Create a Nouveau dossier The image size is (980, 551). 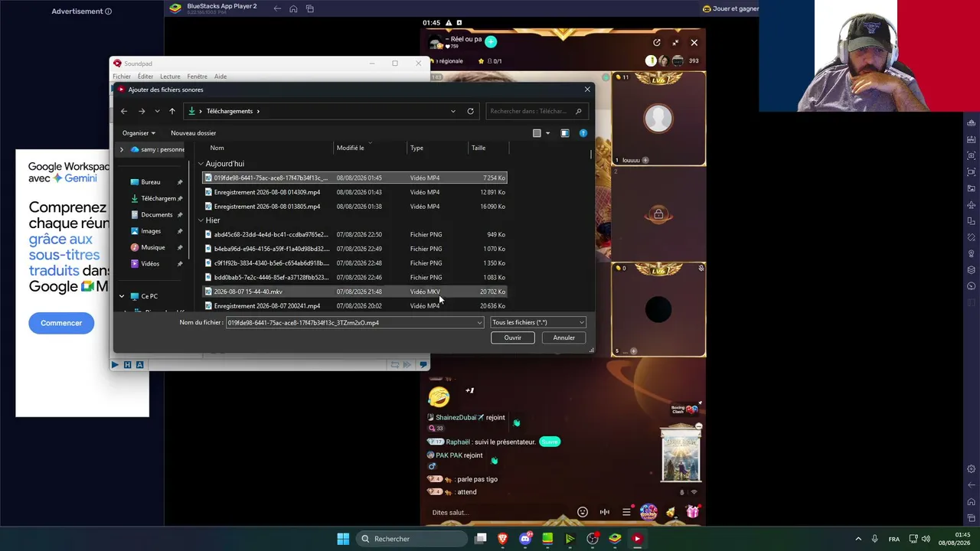coord(193,133)
